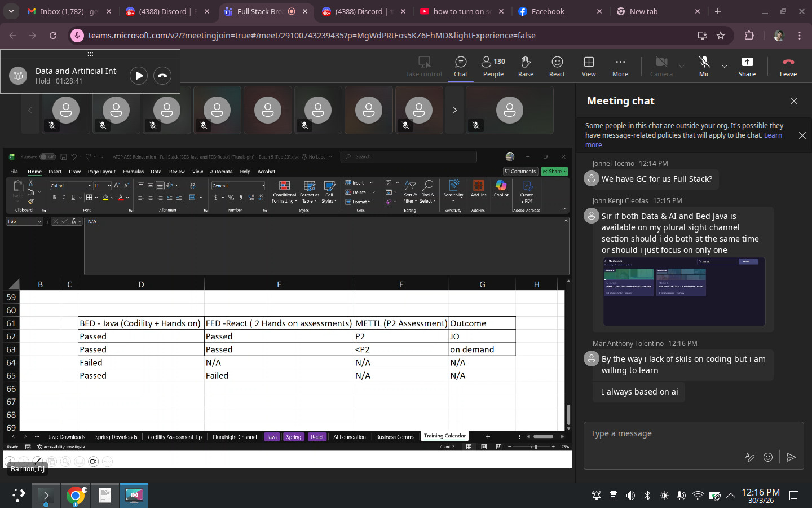Open the React emoji options
The image size is (812, 508).
557,67
